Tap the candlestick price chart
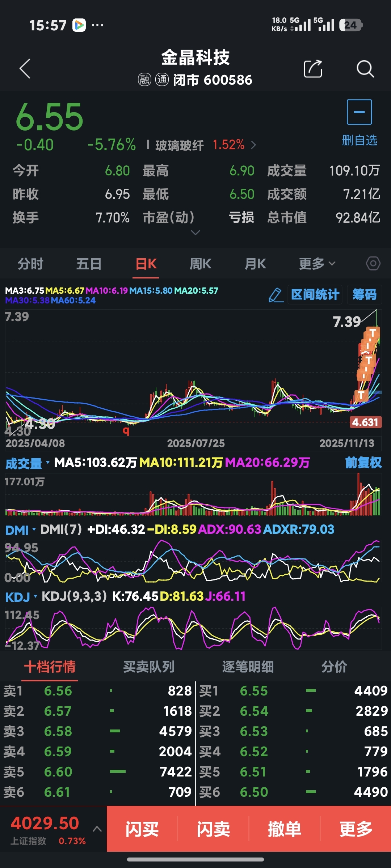The width and height of the screenshot is (391, 868). coord(193,373)
